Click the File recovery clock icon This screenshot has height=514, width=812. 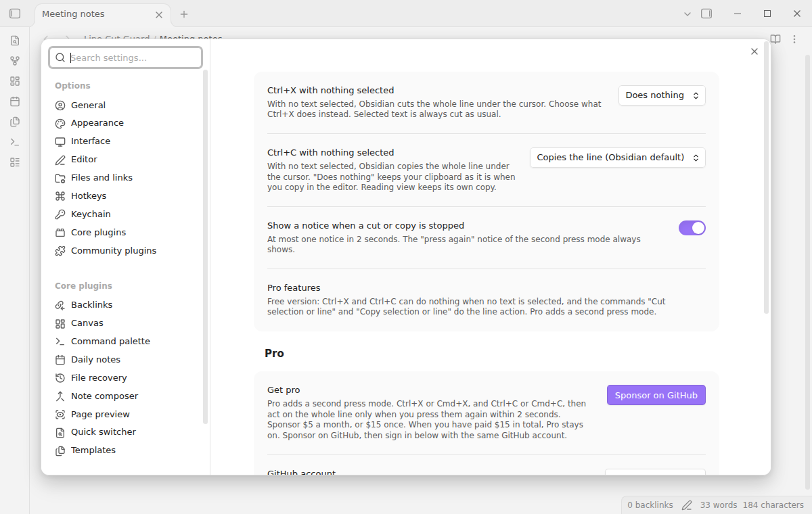[x=60, y=378]
